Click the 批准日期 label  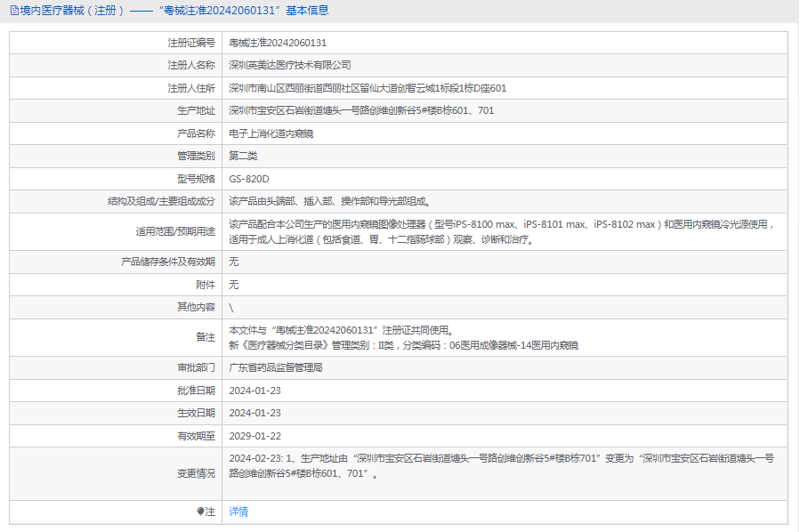point(196,391)
